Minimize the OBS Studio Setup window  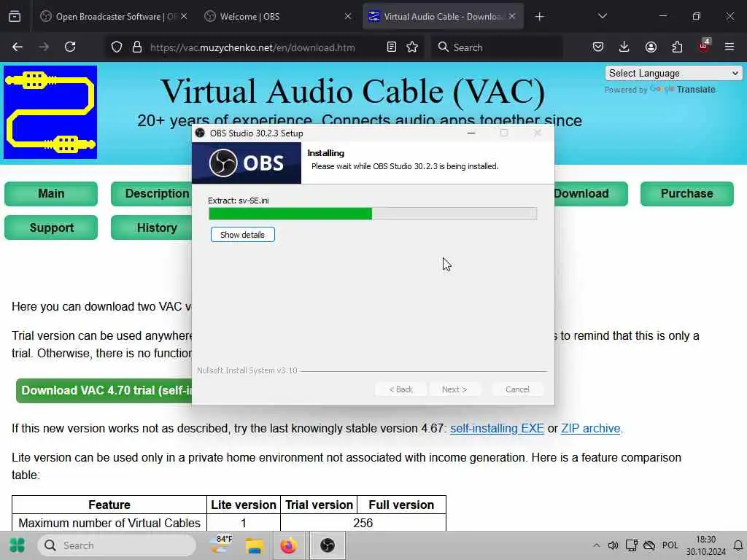[x=471, y=133]
